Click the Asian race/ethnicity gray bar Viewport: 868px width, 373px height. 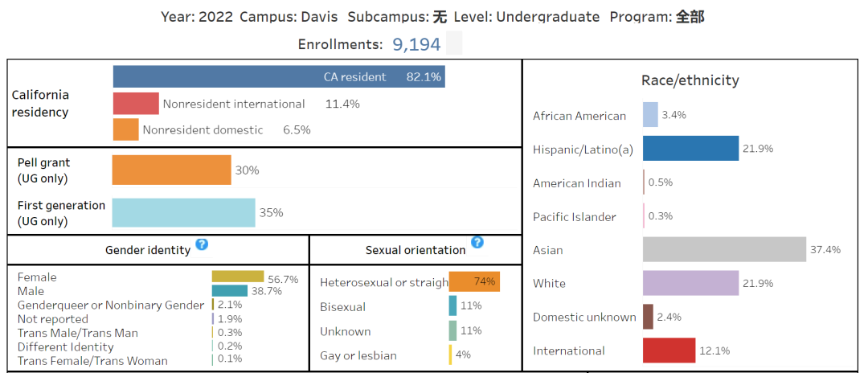pyautogui.click(x=725, y=249)
